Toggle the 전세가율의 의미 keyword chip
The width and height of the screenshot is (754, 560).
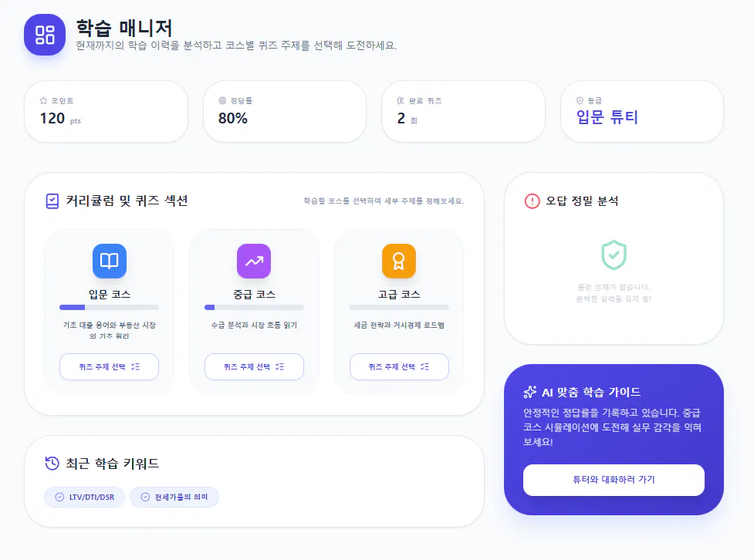174,497
